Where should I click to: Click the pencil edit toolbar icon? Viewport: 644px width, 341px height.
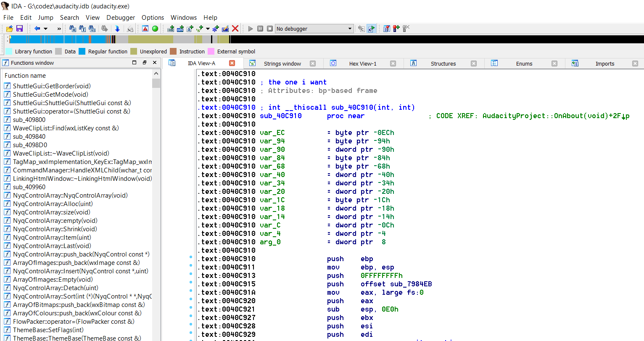(x=225, y=29)
